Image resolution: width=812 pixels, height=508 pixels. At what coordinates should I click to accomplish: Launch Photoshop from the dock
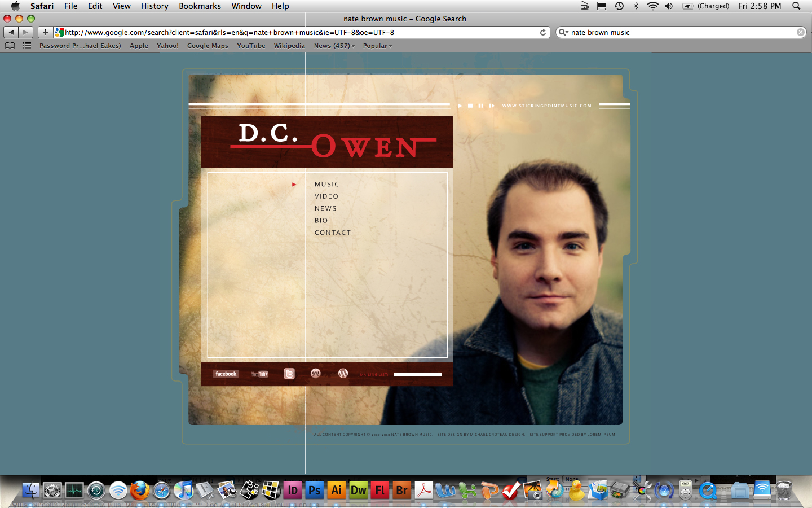click(x=314, y=490)
